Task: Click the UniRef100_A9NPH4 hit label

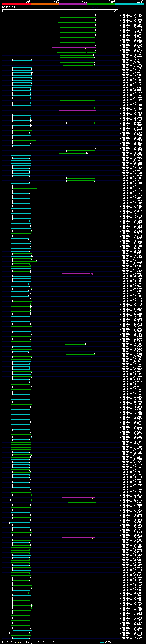Action: click(131, 246)
